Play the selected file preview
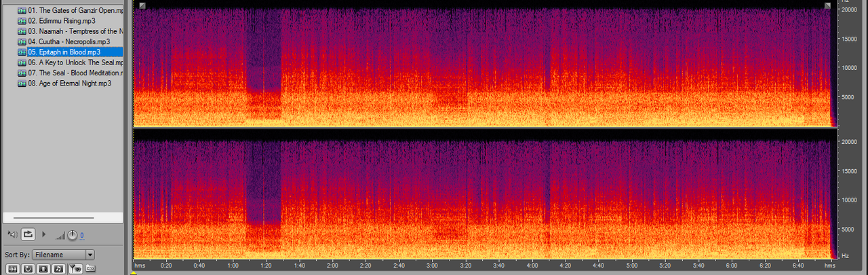The image size is (868, 275). (45, 234)
